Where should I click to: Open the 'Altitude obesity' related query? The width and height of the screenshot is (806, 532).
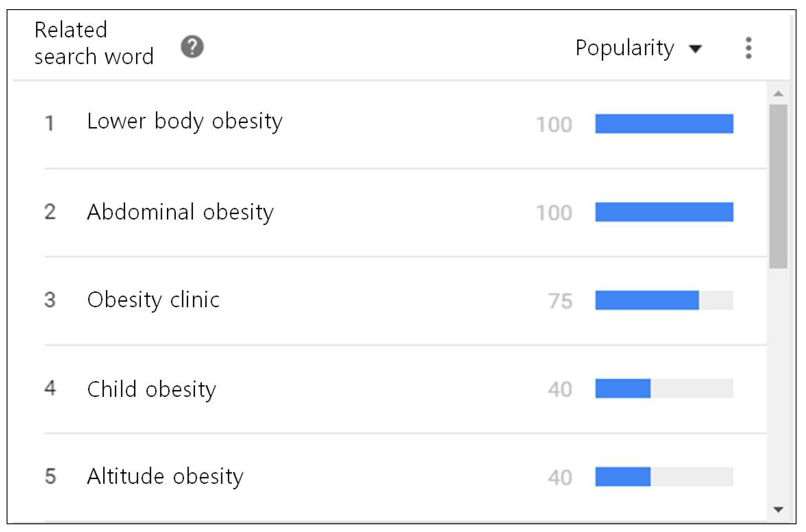(165, 476)
